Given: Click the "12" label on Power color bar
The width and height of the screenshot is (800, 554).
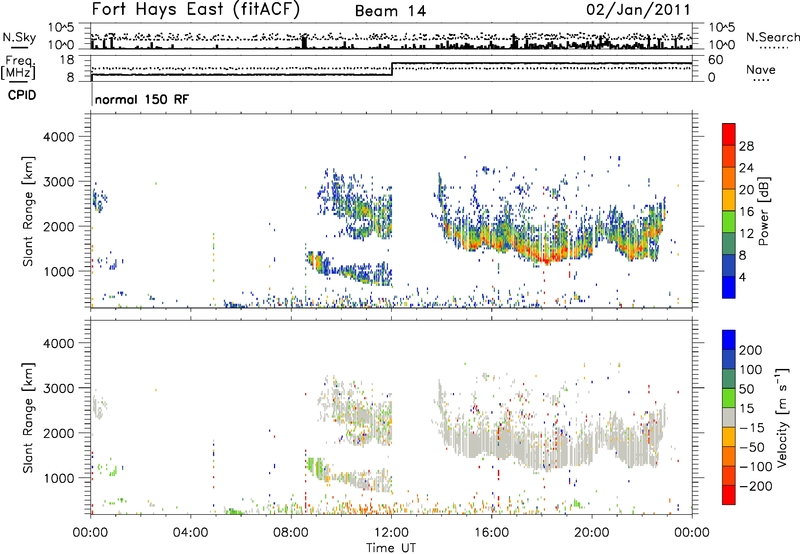Looking at the screenshot, I should coord(746,234).
